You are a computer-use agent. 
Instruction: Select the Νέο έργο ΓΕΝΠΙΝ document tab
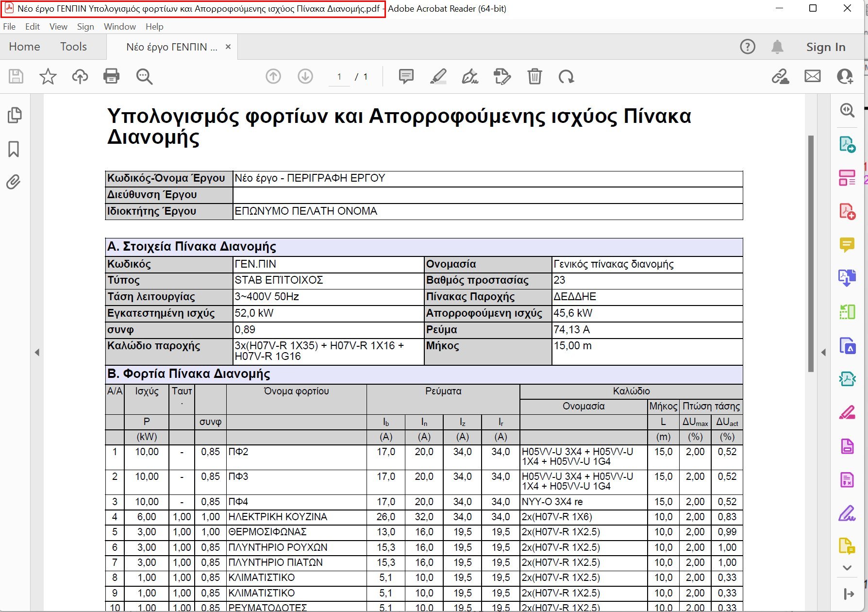click(x=171, y=47)
